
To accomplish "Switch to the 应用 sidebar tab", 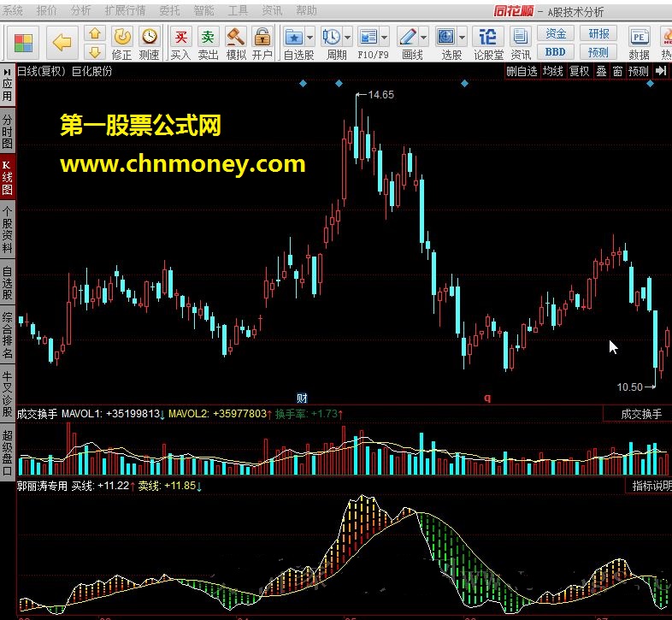I will (x=8, y=86).
